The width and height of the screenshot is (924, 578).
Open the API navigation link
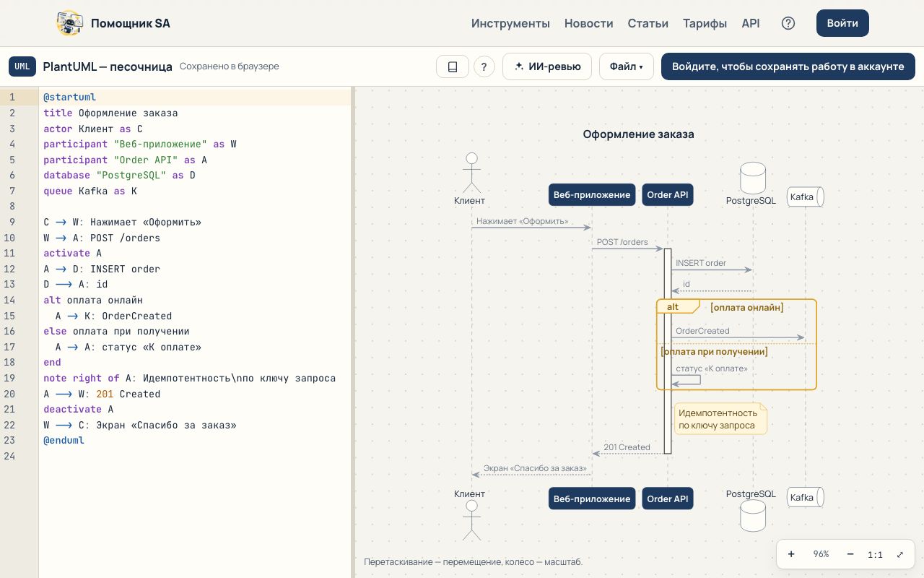751,23
